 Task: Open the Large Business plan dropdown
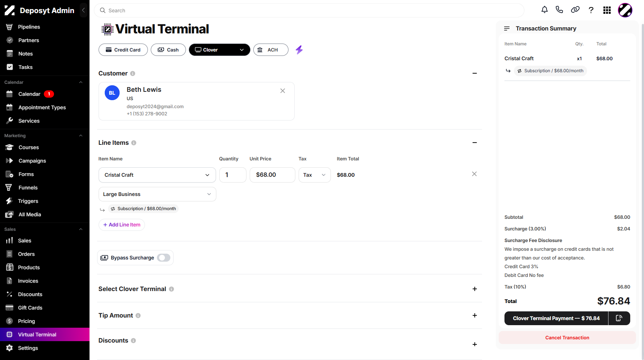(x=157, y=194)
